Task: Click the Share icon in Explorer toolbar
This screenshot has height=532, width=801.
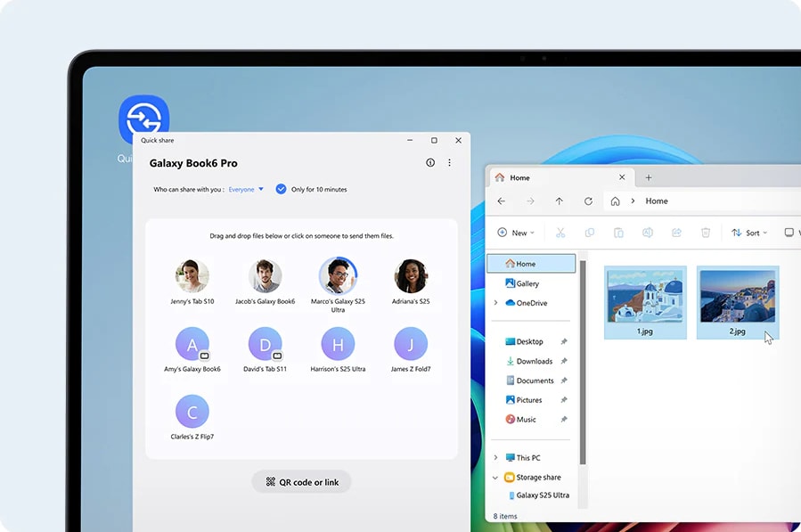Action: point(676,233)
